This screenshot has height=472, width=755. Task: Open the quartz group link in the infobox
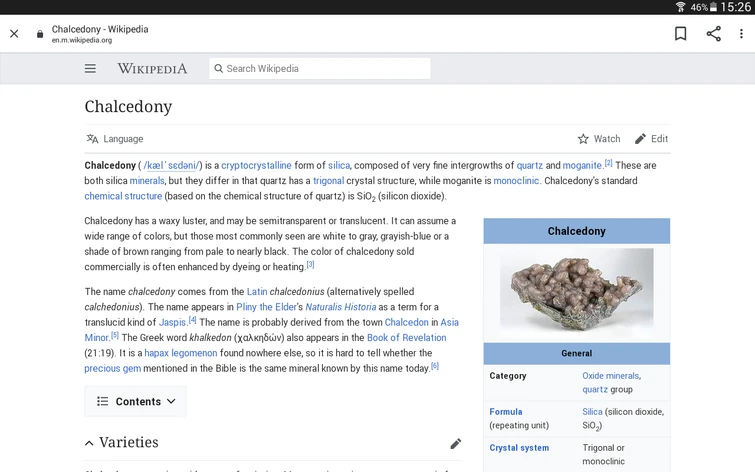pyautogui.click(x=595, y=389)
